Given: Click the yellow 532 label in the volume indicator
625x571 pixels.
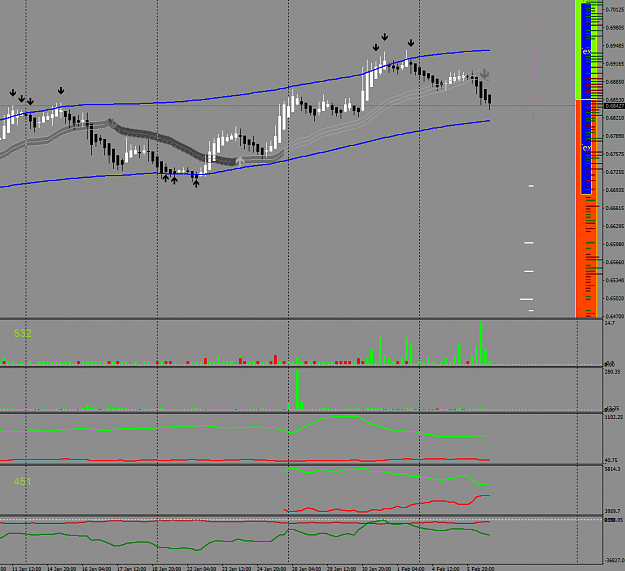Looking at the screenshot, I should [22, 333].
